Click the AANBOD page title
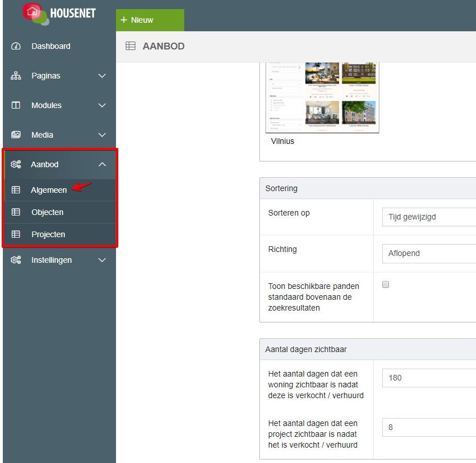The image size is (476, 463). (164, 46)
